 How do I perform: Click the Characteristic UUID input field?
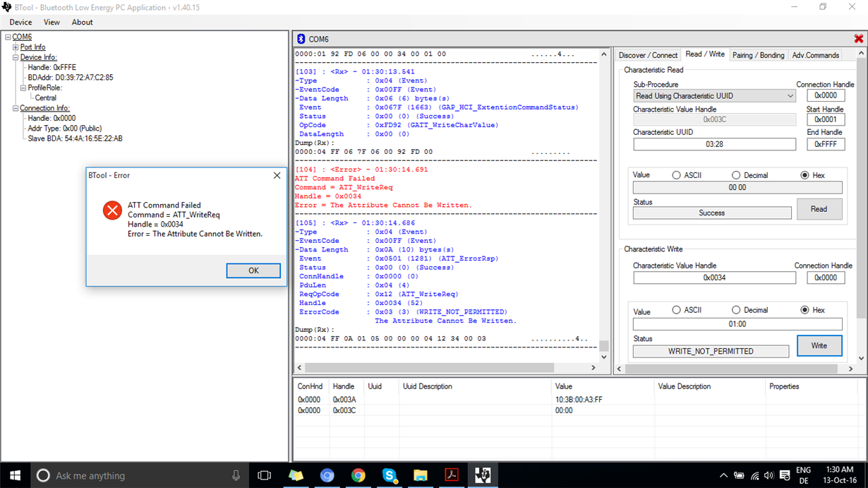(714, 144)
